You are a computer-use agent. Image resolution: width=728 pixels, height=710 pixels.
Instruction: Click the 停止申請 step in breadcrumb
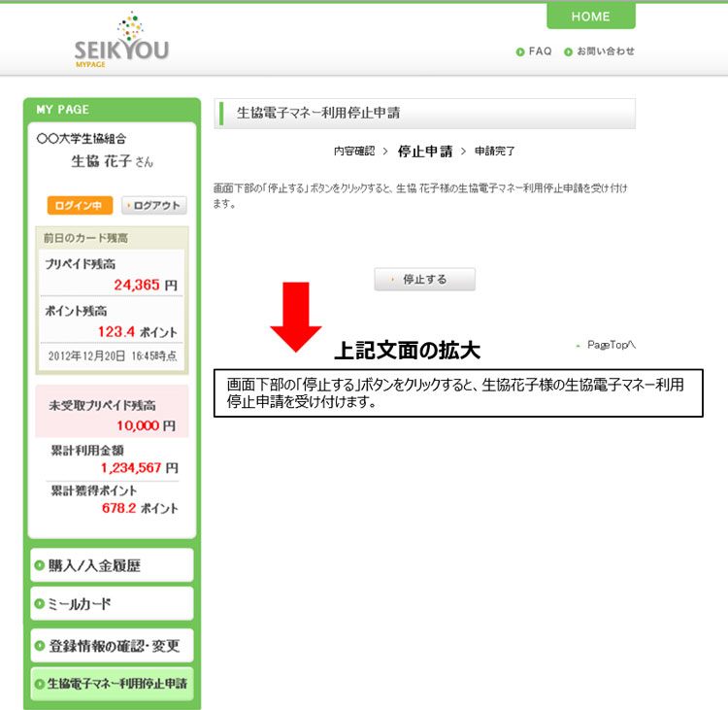point(425,151)
